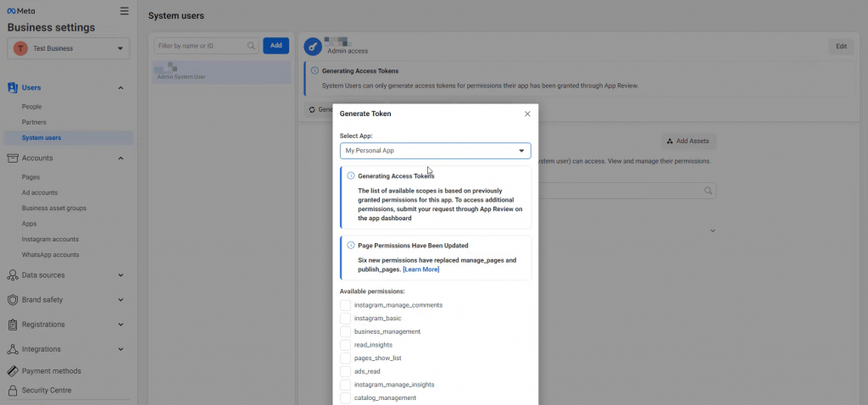This screenshot has height=405, width=868.
Task: Click the Integrations icon
Action: tap(12, 349)
